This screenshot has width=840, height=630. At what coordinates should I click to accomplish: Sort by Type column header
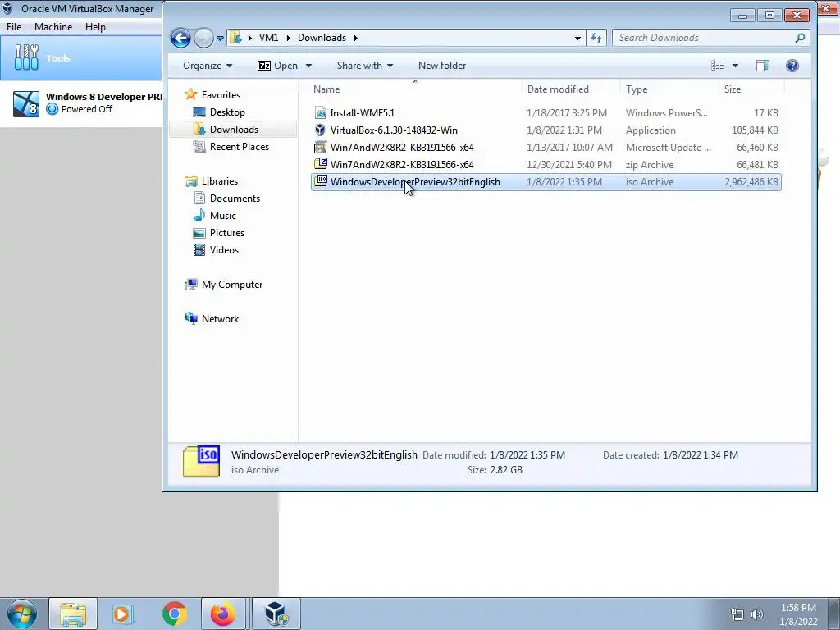click(x=669, y=89)
